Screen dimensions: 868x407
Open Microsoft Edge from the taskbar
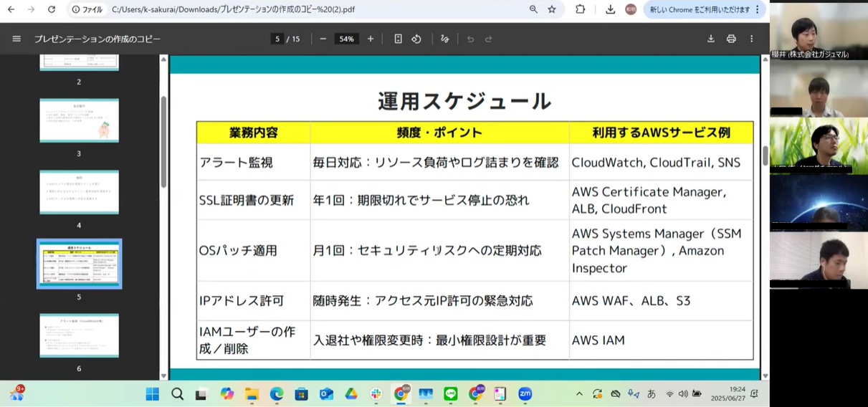pyautogui.click(x=277, y=393)
